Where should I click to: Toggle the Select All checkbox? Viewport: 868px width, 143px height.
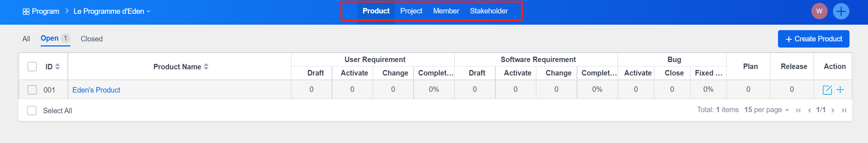point(32,111)
